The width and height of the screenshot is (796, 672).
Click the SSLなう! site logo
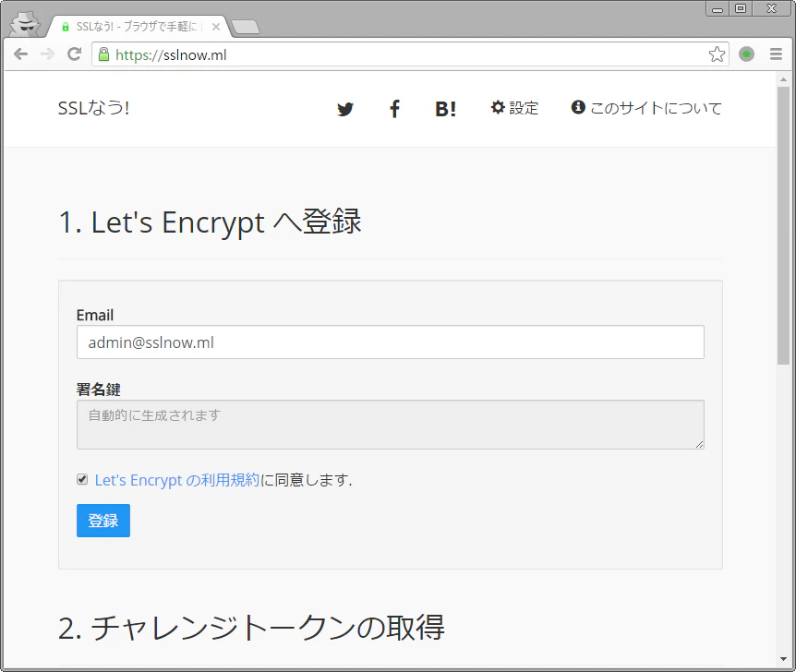[x=94, y=108]
